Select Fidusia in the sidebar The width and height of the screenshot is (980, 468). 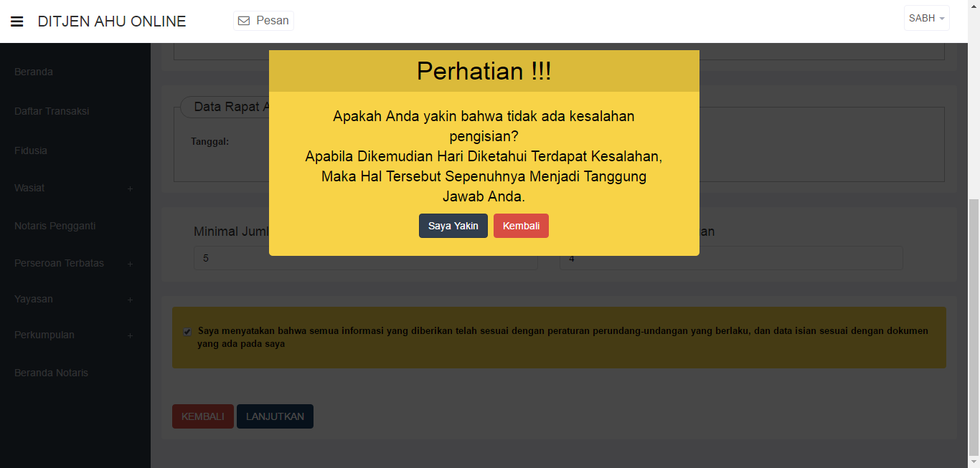click(31, 151)
